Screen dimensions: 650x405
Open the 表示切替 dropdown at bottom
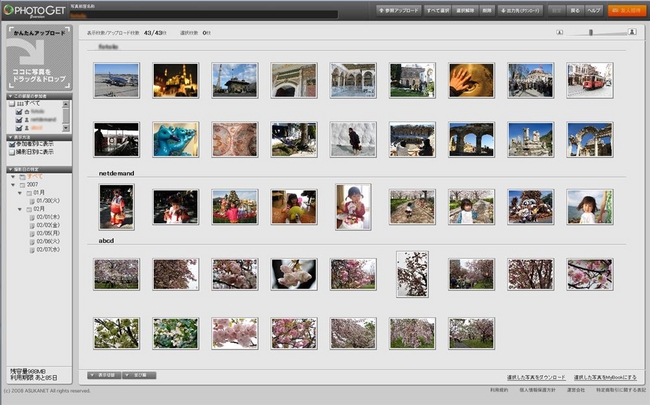(104, 375)
